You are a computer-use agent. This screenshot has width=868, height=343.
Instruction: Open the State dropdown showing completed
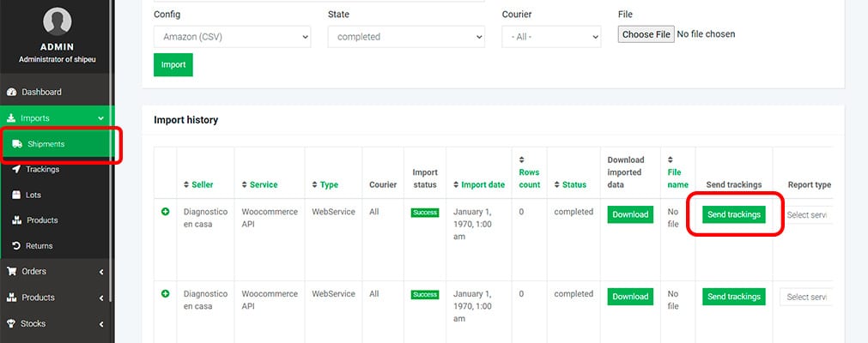[x=406, y=37]
